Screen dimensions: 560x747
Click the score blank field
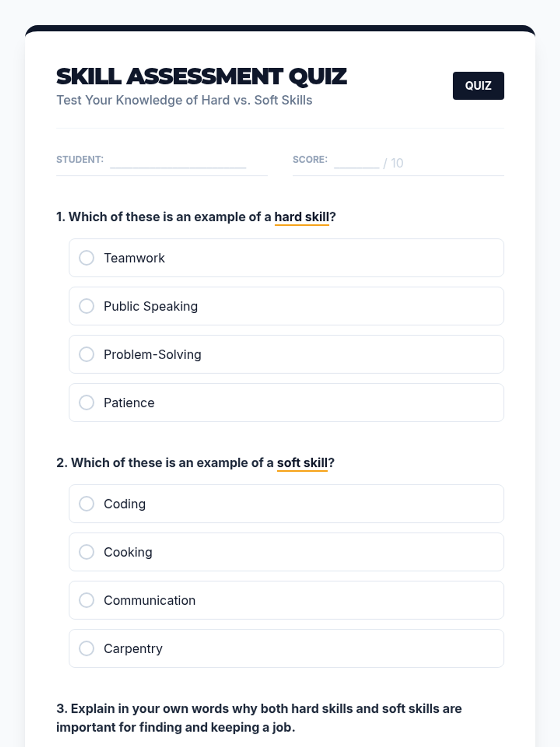click(x=356, y=162)
